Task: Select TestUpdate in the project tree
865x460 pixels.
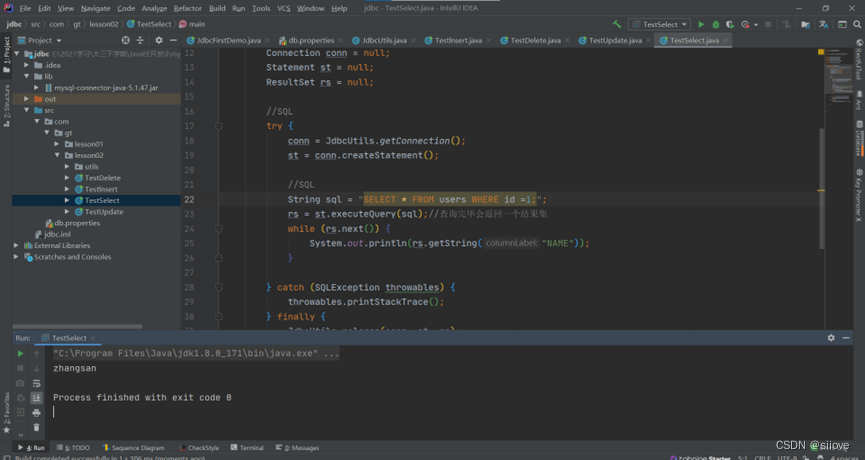Action: click(x=104, y=212)
